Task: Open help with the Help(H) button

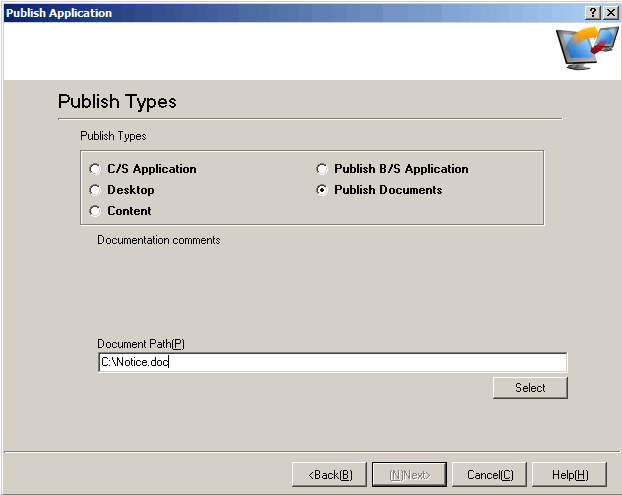Action: tap(569, 474)
